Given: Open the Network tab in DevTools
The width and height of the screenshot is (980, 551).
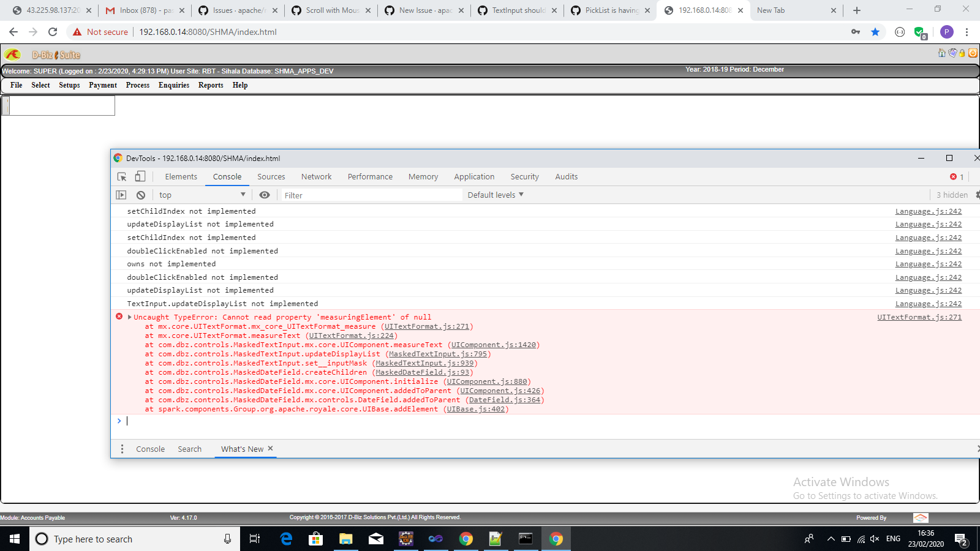Looking at the screenshot, I should point(317,176).
